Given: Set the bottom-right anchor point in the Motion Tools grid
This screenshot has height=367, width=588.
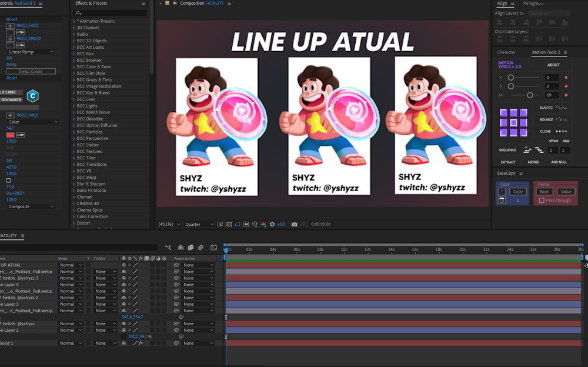Looking at the screenshot, I should [x=523, y=132].
